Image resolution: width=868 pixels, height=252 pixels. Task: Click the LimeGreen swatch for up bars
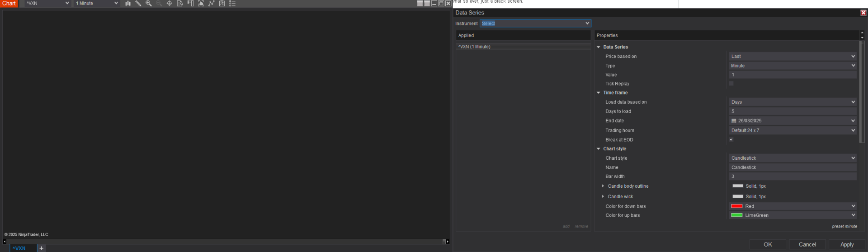(x=737, y=215)
